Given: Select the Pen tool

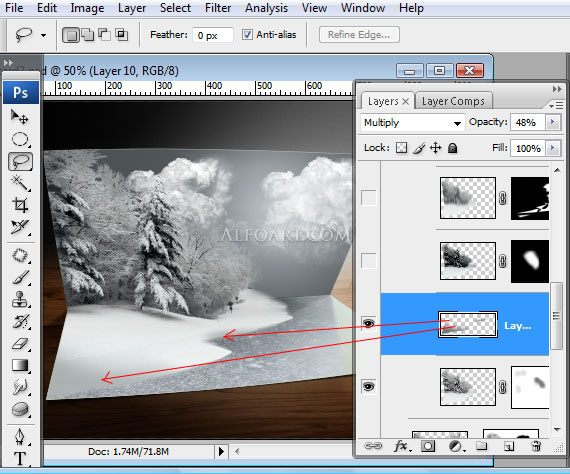Looking at the screenshot, I should pyautogui.click(x=20, y=437).
